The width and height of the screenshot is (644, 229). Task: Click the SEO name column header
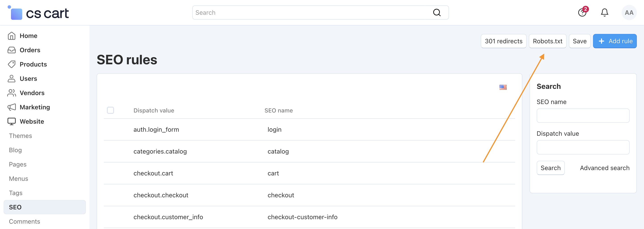[x=278, y=110]
